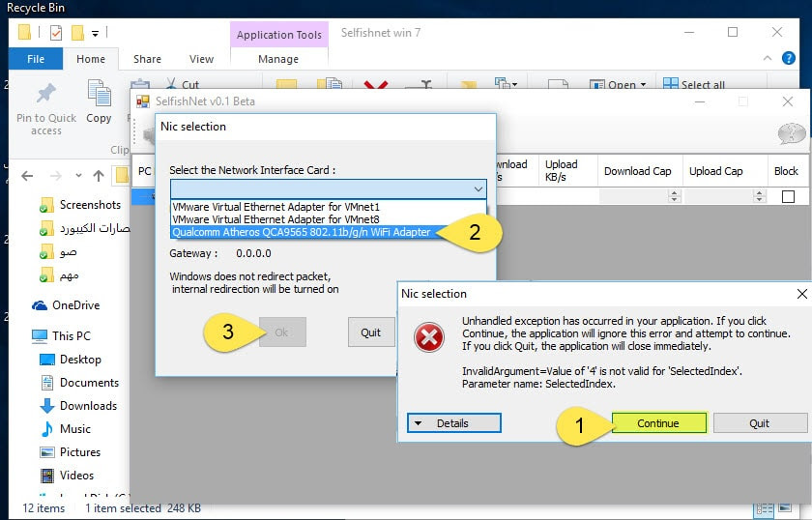This screenshot has width=812, height=520.
Task: Open Music in navigation pane
Action: pyautogui.click(x=66, y=429)
